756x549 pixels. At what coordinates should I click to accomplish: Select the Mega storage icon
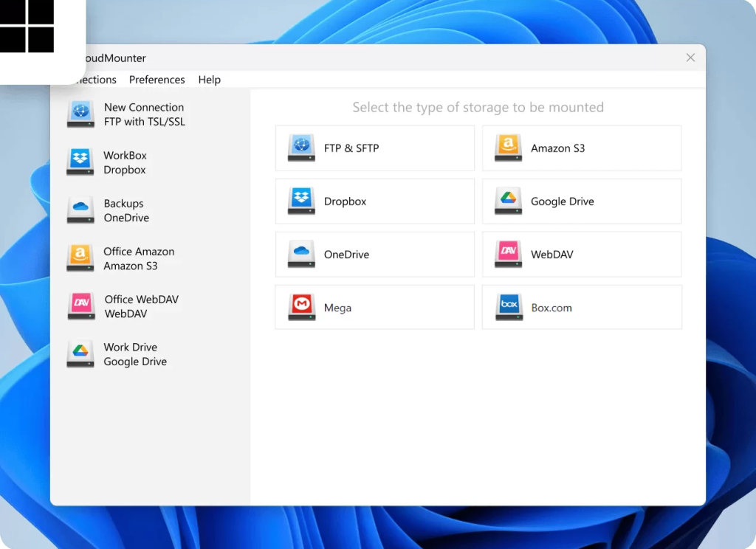tap(300, 307)
